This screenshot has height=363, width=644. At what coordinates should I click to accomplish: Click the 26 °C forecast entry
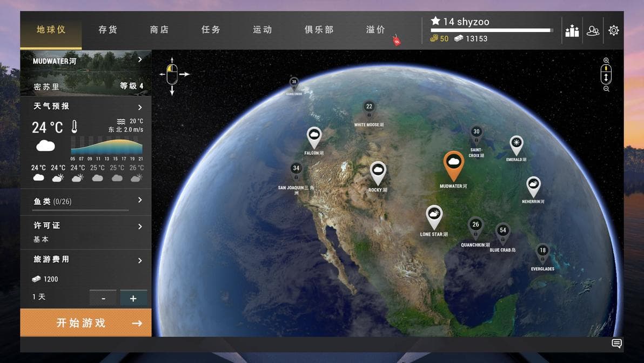point(136,173)
